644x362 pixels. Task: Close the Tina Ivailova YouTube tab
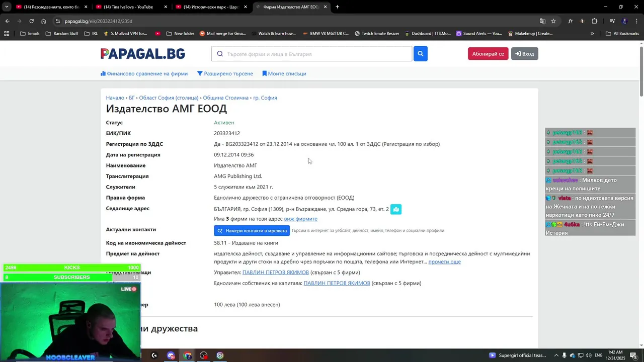click(x=166, y=7)
